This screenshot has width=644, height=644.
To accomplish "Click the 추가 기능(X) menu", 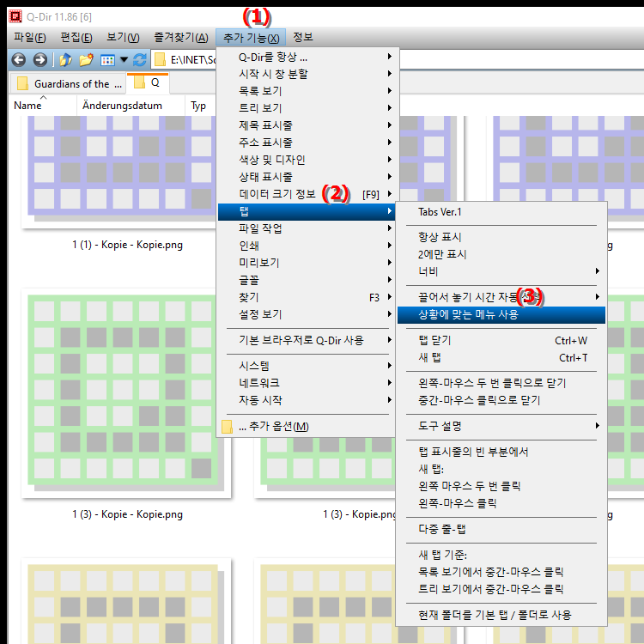I will pyautogui.click(x=251, y=38).
